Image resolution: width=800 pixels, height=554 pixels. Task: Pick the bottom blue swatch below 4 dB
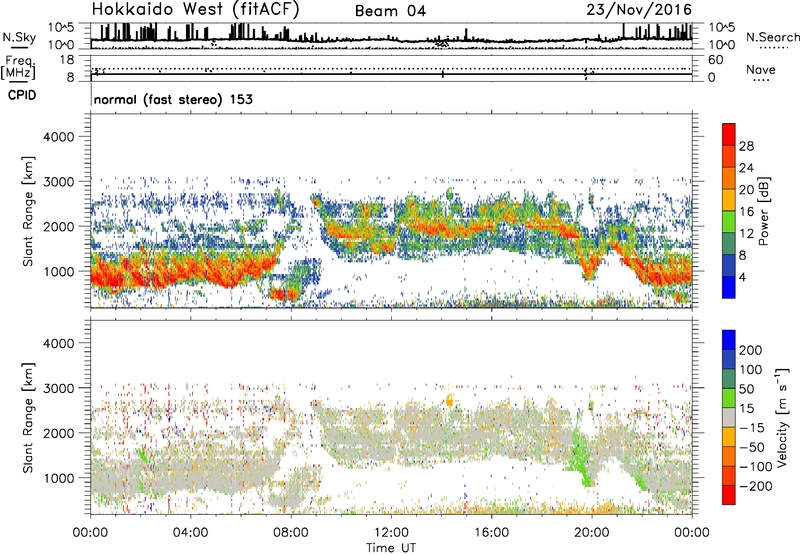[729, 288]
